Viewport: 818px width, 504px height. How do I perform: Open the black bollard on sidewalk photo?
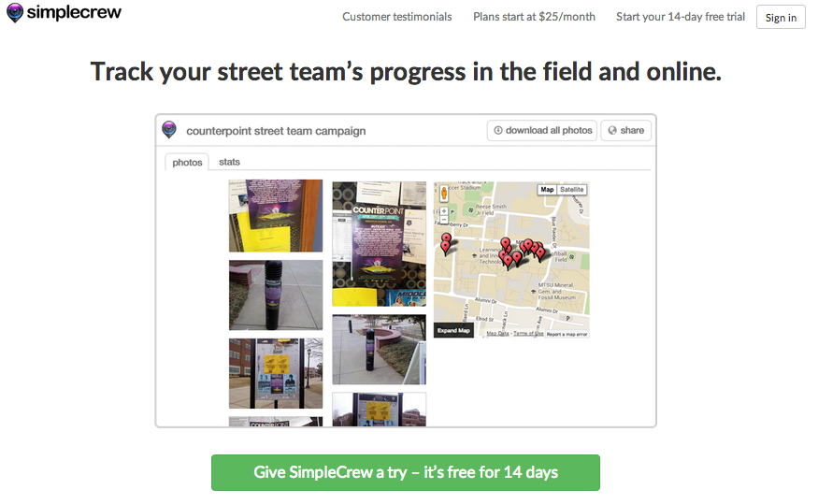click(x=276, y=295)
